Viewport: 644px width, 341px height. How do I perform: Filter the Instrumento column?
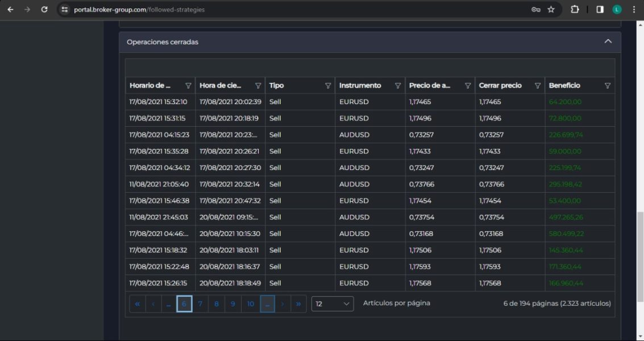click(x=398, y=86)
